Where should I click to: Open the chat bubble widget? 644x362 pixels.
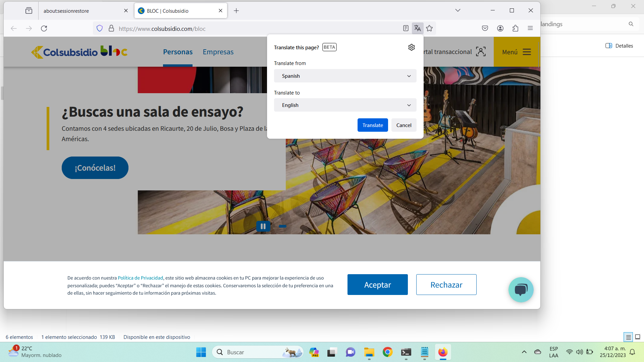tap(521, 290)
